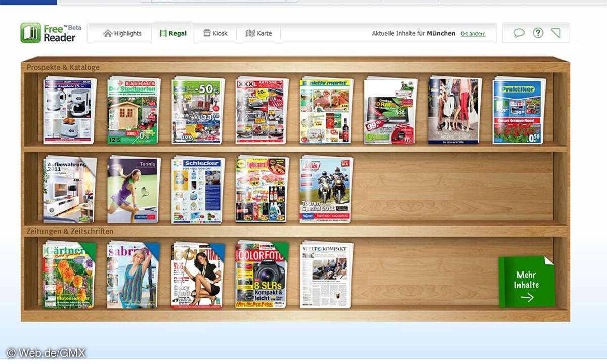Open the Aufbewahrung 2011 catalog
Viewport: 607px width, 364px height.
(x=69, y=189)
